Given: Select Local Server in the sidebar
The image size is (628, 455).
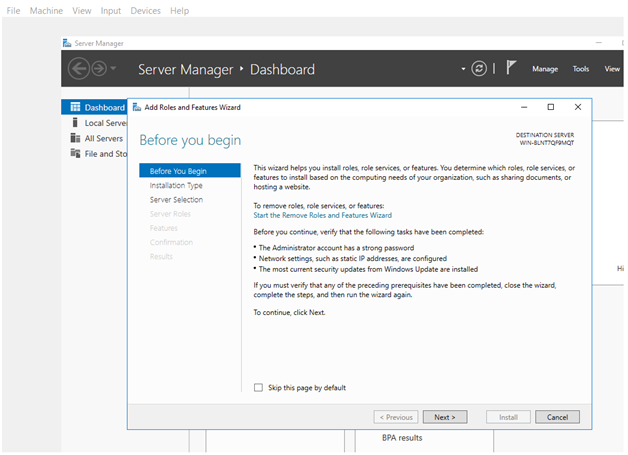Looking at the screenshot, I should click(106, 123).
